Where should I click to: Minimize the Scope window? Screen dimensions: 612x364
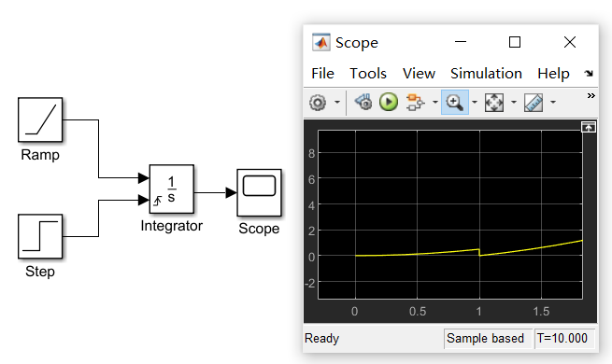point(461,42)
